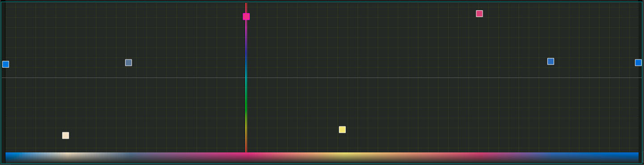644x165 pixels.
Task: Click the blue control point beside the right-edge point
Action: (x=551, y=61)
